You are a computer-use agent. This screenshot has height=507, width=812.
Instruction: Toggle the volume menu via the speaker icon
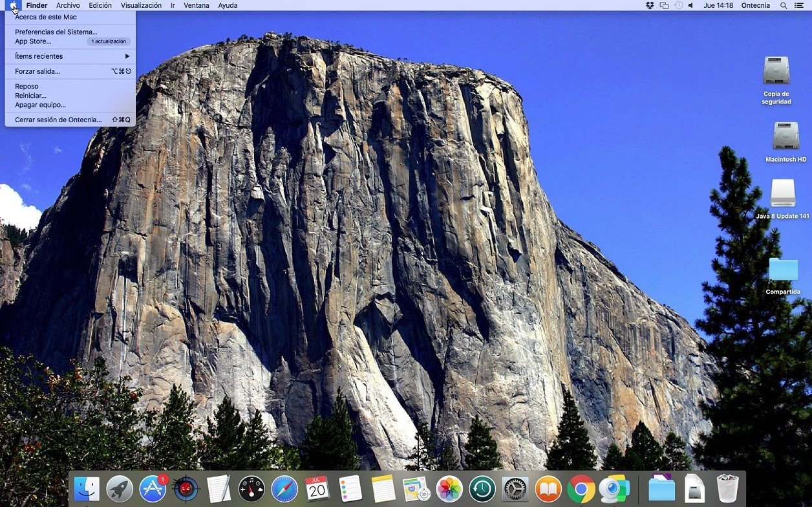[690, 6]
